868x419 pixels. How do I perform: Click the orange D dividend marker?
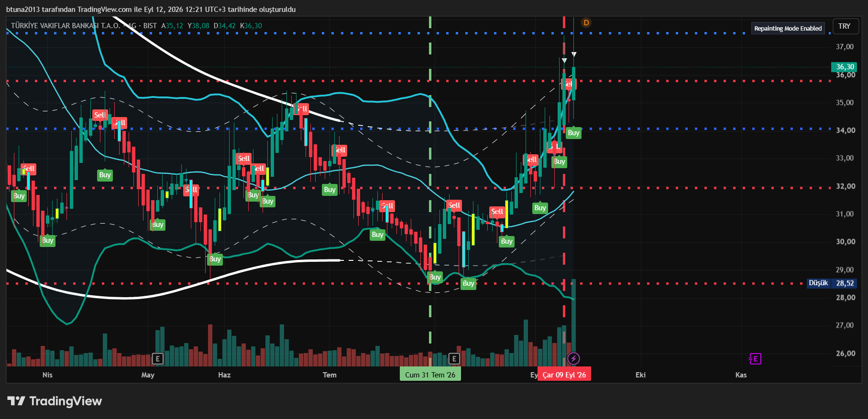(586, 22)
